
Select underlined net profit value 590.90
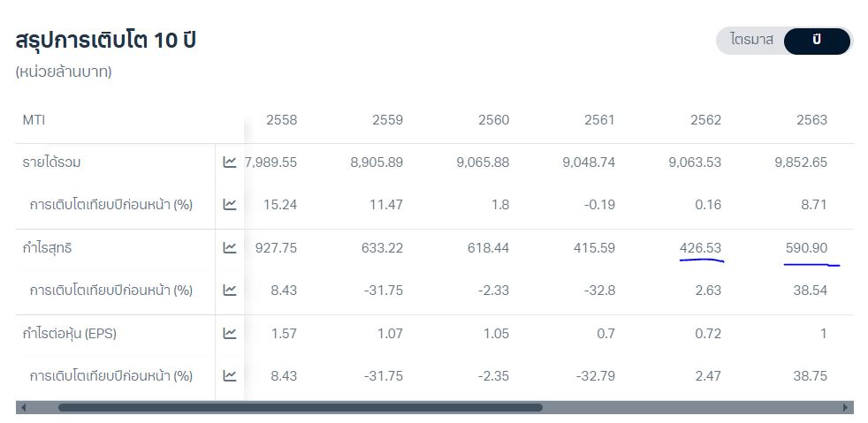806,248
